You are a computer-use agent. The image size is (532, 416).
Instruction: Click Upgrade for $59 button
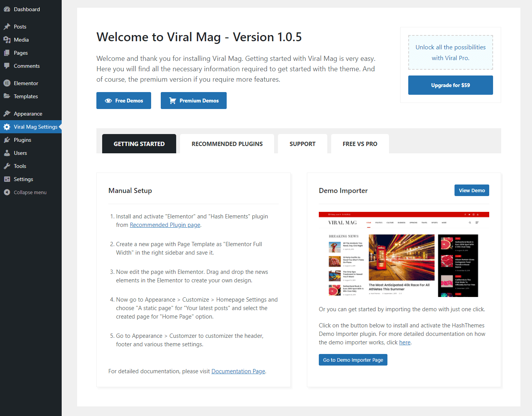[x=451, y=85]
